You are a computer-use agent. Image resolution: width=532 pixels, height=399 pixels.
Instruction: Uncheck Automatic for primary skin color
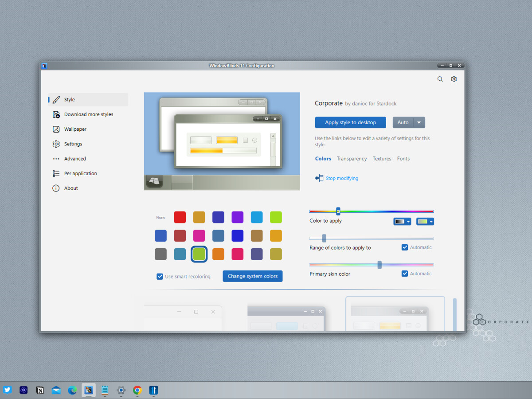[404, 274]
